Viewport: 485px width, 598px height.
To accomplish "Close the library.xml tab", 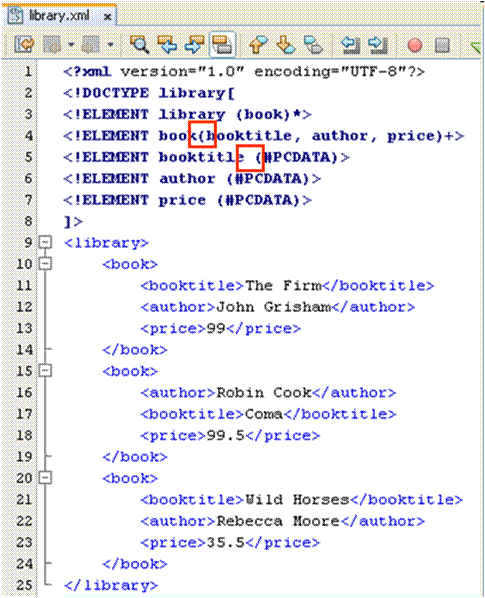I will coord(108,17).
